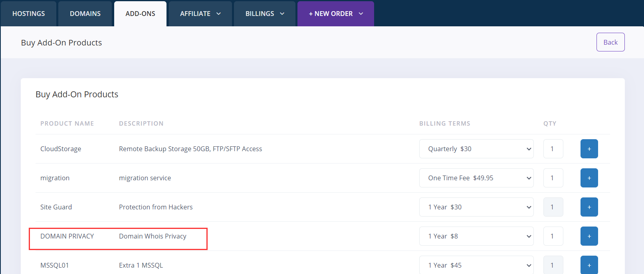The image size is (644, 274).
Task: Click plus button for migration service
Action: click(589, 178)
